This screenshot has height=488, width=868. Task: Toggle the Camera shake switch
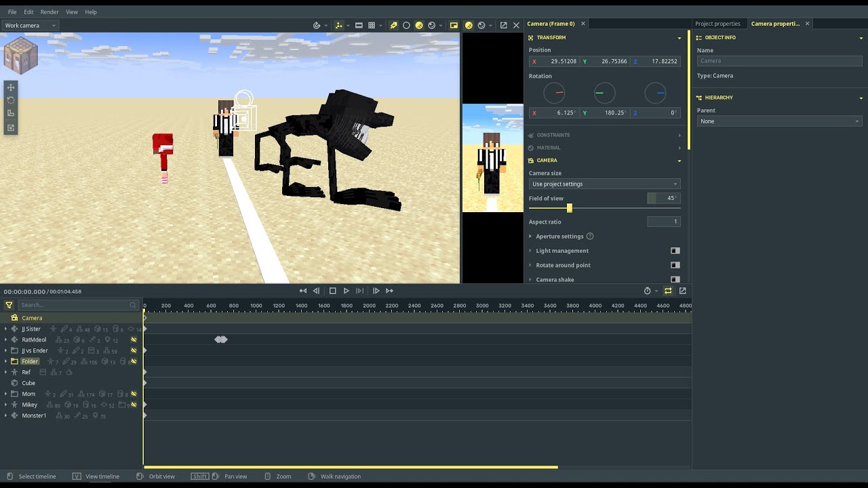tap(675, 279)
